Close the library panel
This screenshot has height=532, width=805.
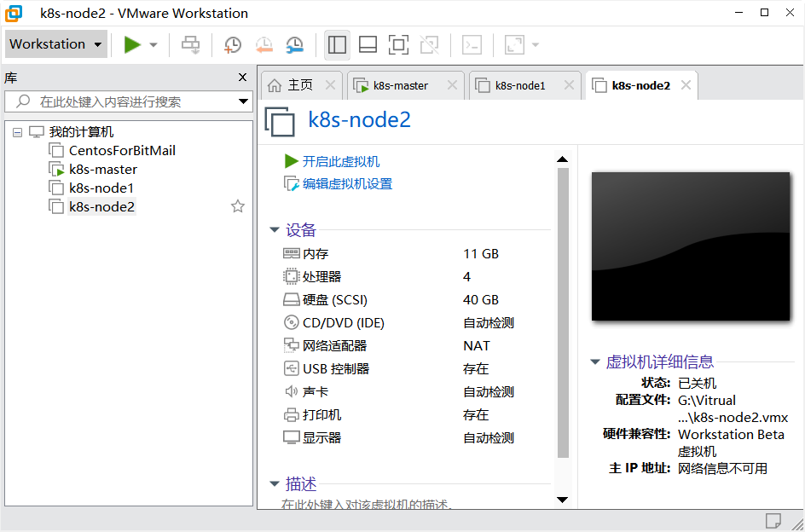(243, 78)
